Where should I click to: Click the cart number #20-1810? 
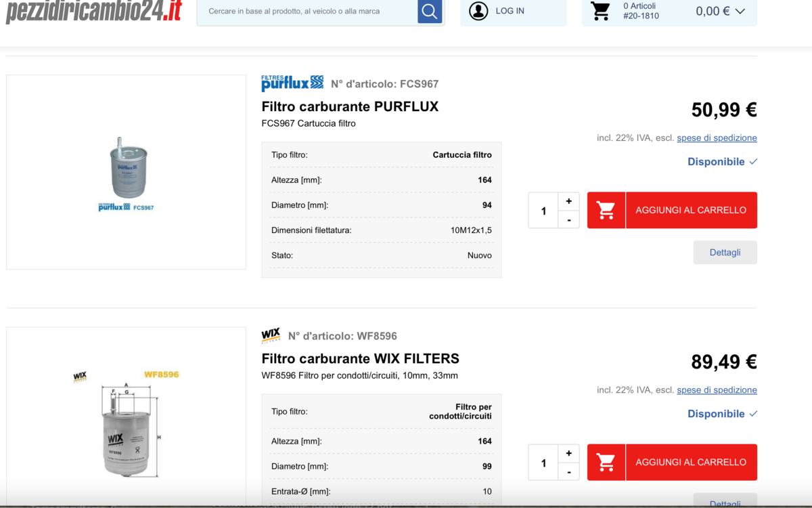tap(641, 16)
